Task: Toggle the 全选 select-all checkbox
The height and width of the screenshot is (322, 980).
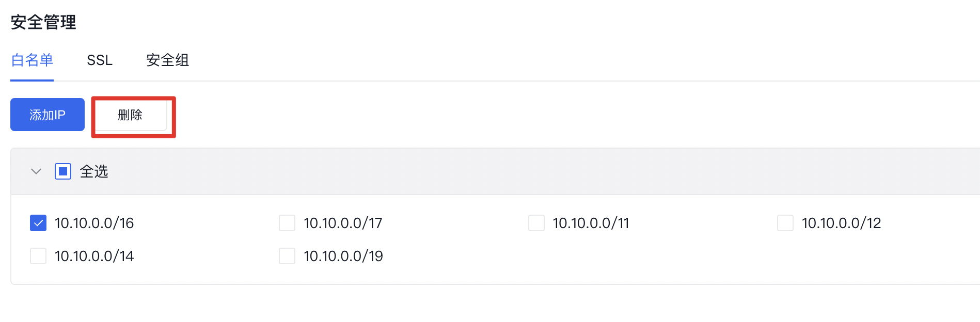Action: [63, 171]
